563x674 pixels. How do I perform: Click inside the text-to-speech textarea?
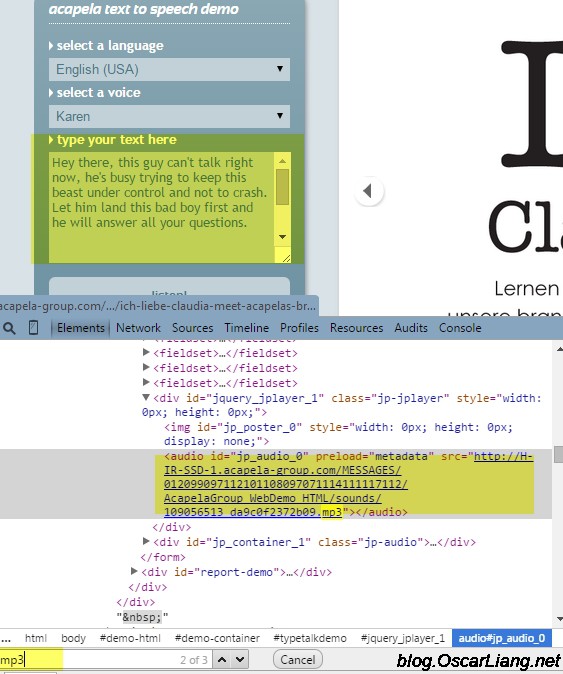(161, 207)
